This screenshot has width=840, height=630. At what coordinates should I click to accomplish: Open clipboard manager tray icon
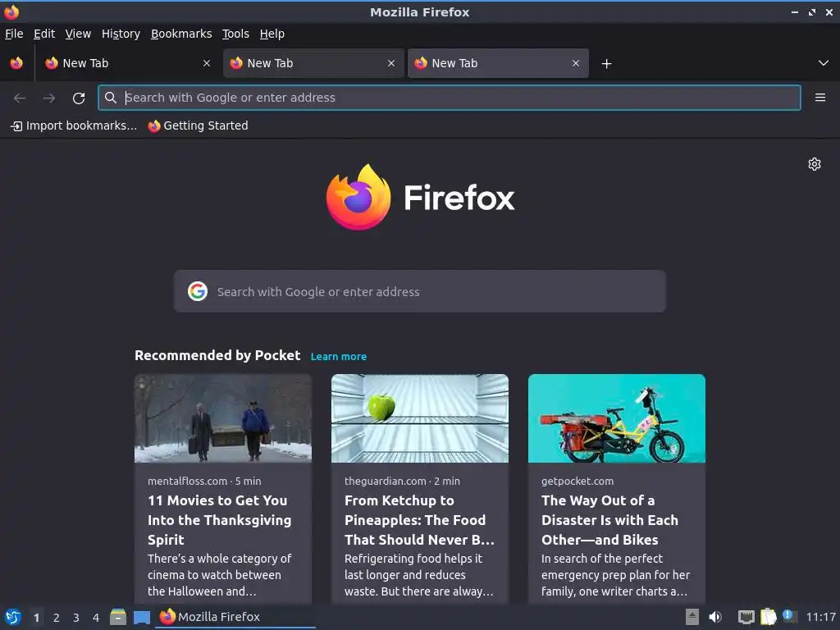point(768,617)
